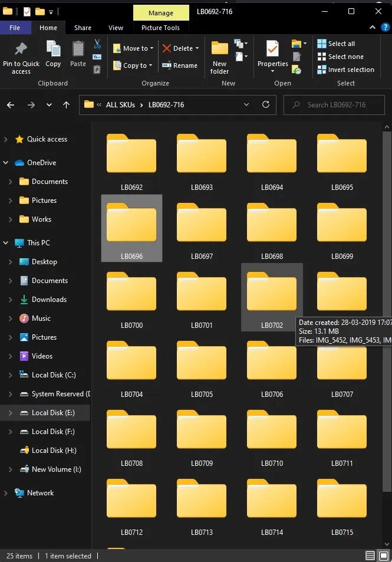Screen dimensions: 392x562
Task: Select Local Disk (C:)
Action: [54, 375]
